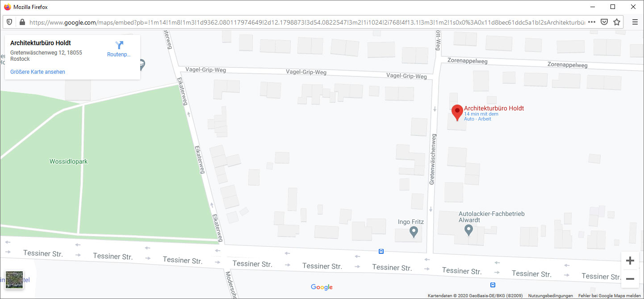Select the Autolackier-Fachbetrieb Alwardt marker
The height and width of the screenshot is (299, 644).
coord(468,230)
